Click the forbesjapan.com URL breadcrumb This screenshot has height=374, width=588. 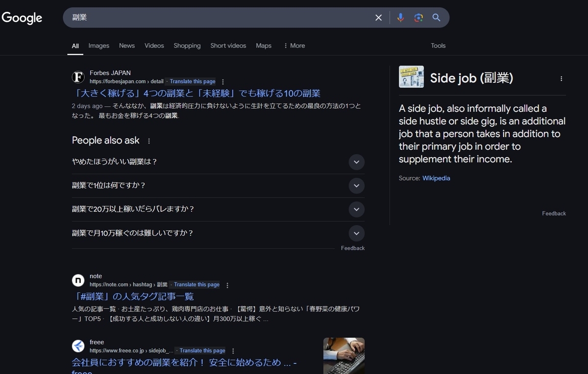[126, 82]
